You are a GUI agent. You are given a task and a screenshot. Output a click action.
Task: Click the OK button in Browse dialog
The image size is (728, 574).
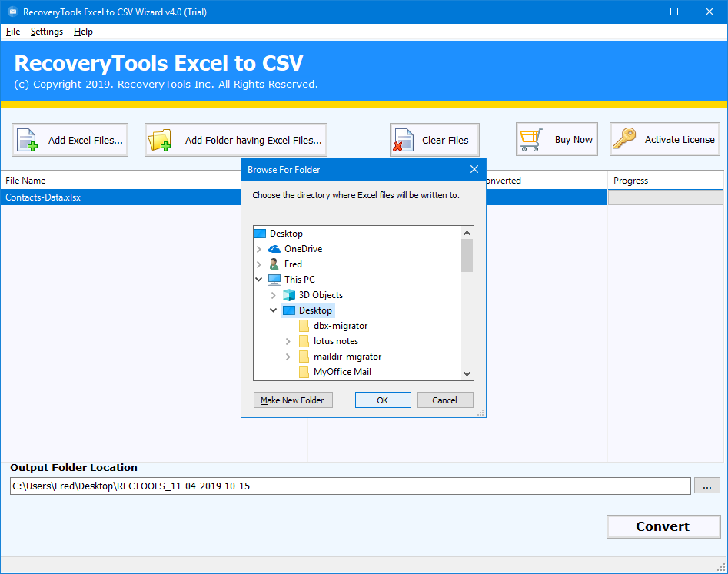click(383, 400)
